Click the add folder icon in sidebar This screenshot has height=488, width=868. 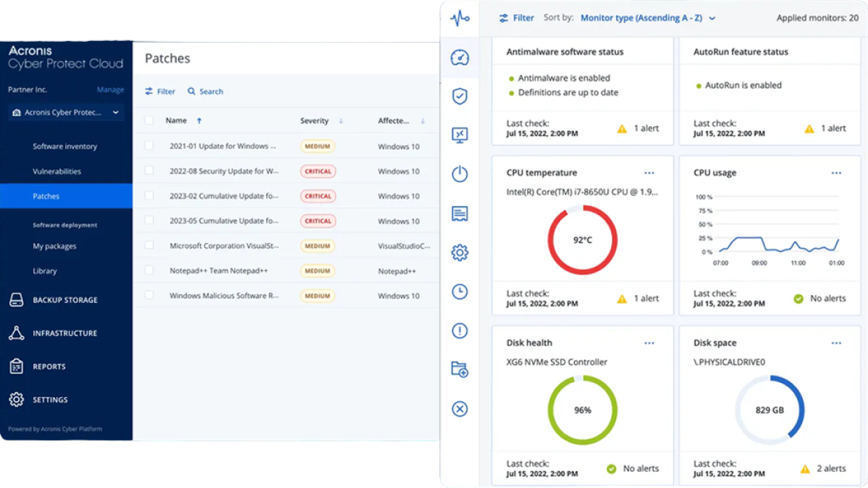460,370
